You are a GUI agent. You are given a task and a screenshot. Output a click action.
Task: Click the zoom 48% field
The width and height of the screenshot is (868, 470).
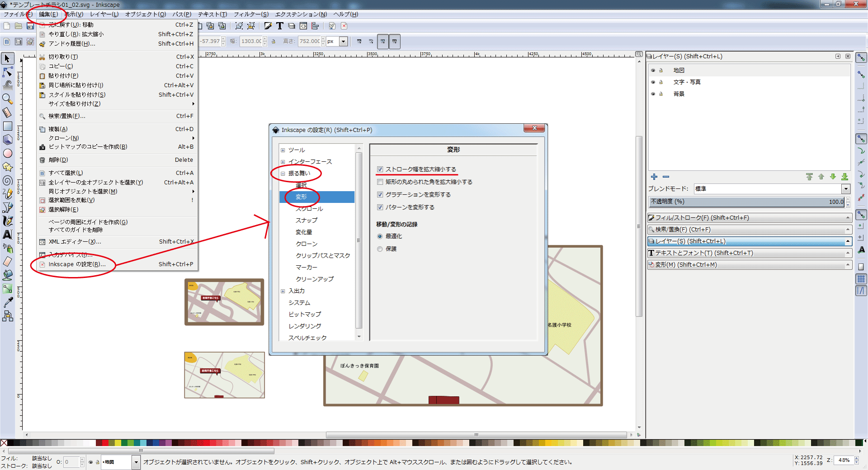click(x=844, y=461)
